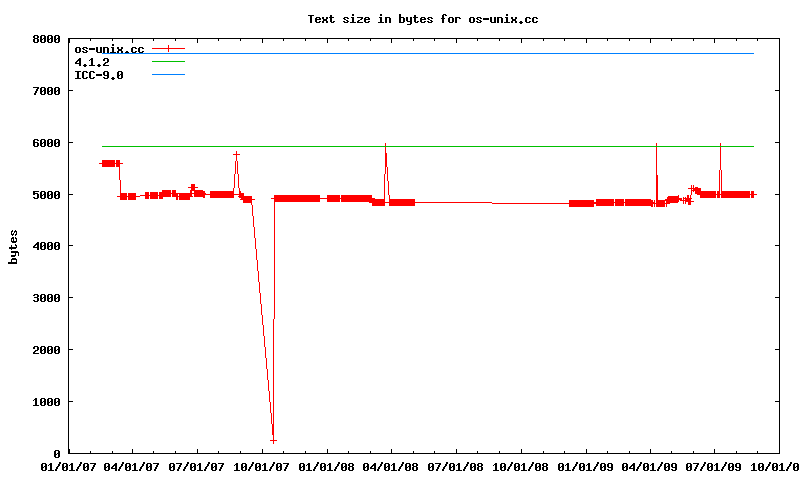Select the os-unix.cc legend label
This screenshot has height=480, width=800.
click(x=109, y=48)
